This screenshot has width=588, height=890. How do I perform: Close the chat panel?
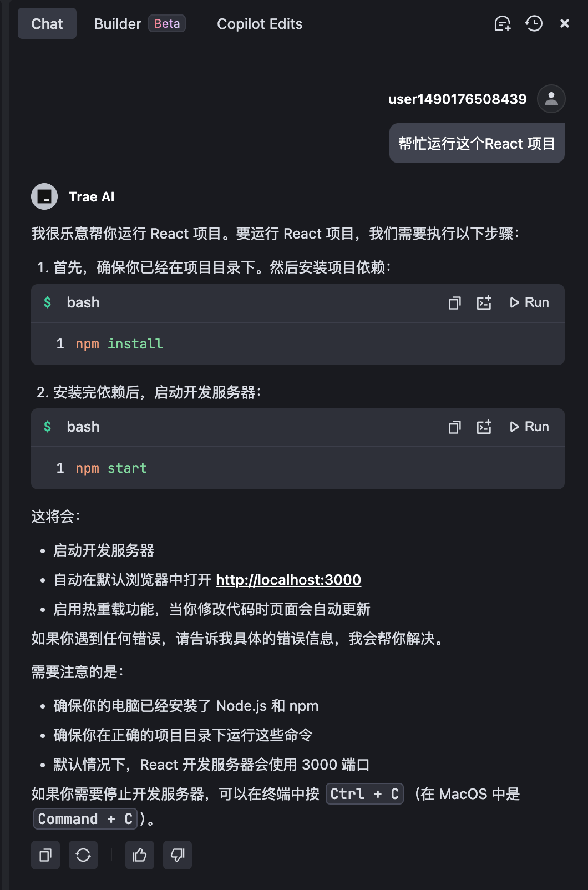pos(565,23)
